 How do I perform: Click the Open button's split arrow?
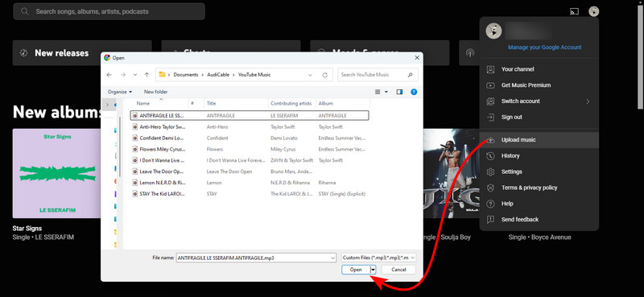373,270
